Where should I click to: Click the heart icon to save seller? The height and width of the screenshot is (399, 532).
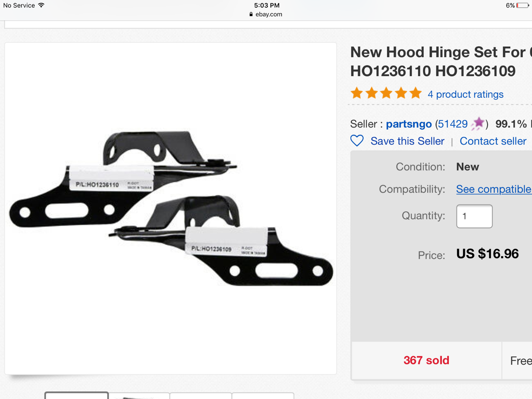(x=357, y=141)
